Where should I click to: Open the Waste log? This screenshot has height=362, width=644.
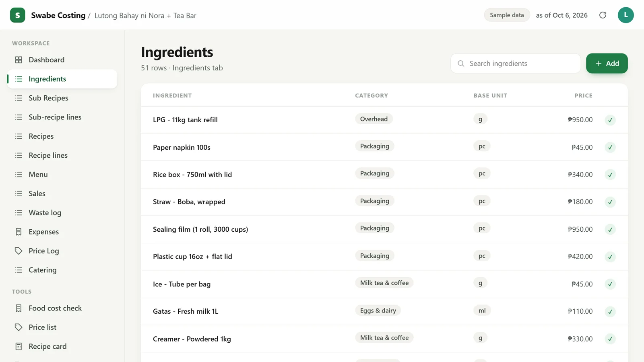[62, 213]
